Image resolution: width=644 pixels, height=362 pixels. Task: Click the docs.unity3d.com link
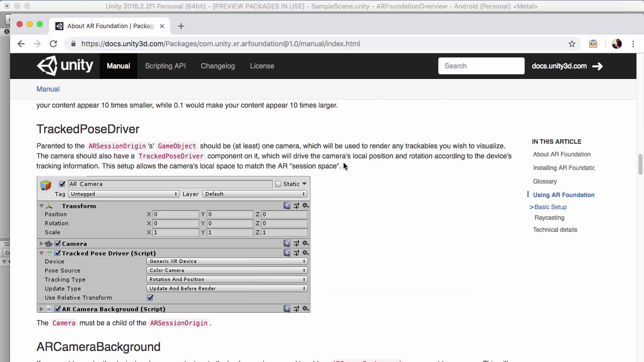click(559, 66)
